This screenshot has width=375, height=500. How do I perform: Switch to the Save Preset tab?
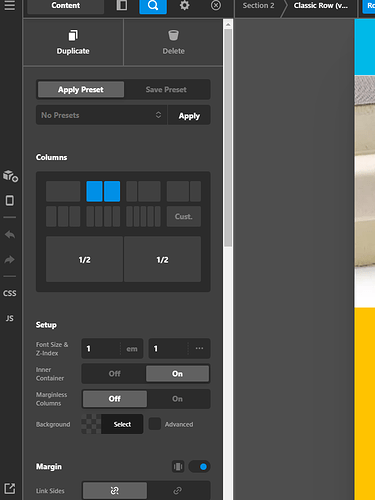(166, 89)
